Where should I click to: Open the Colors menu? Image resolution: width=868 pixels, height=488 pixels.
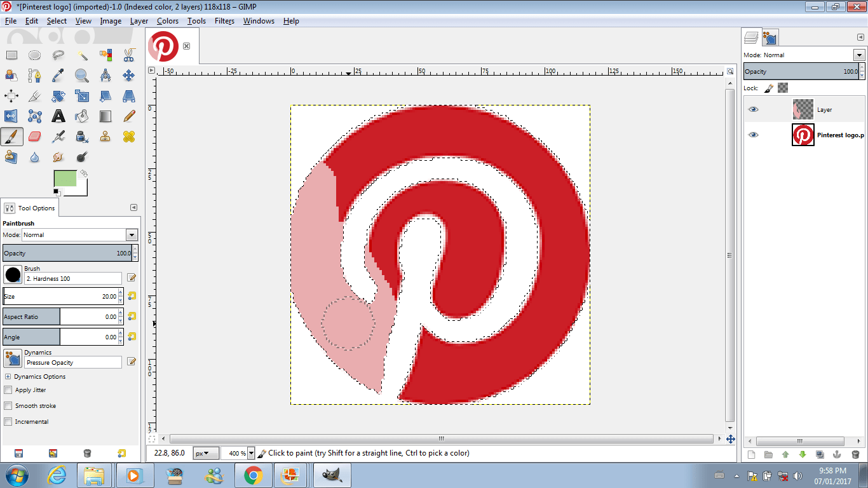168,21
